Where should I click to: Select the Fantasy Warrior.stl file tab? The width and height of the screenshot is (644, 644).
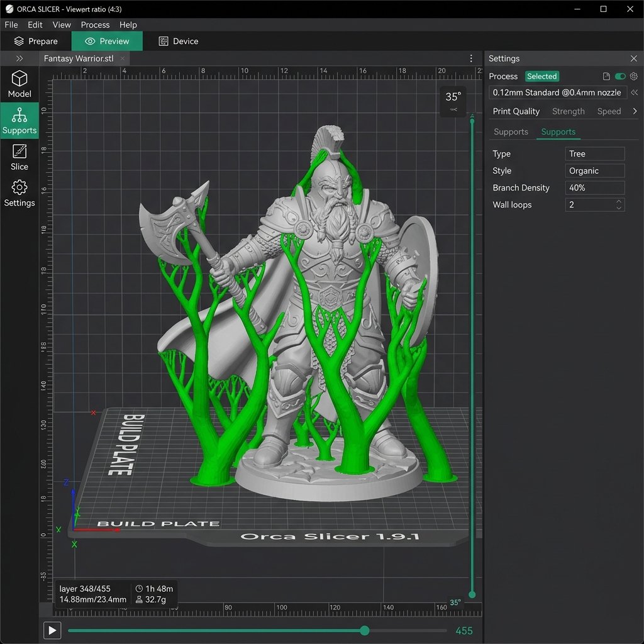pyautogui.click(x=84, y=58)
